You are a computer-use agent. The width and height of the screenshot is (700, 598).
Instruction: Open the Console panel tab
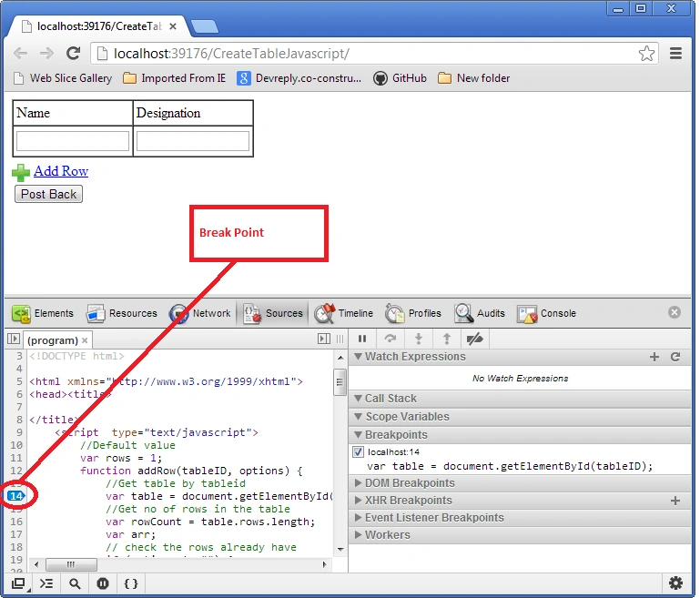(x=546, y=313)
